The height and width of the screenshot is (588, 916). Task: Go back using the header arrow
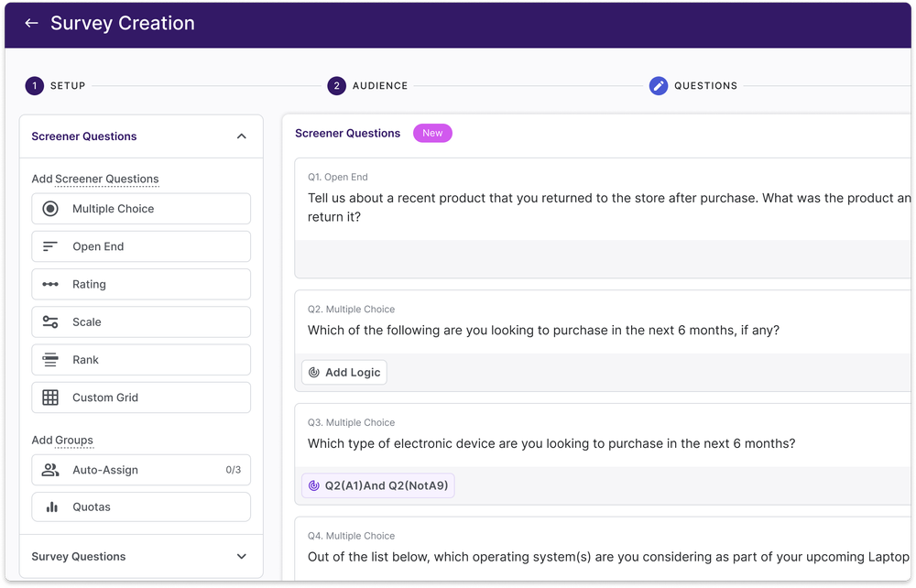click(x=31, y=23)
